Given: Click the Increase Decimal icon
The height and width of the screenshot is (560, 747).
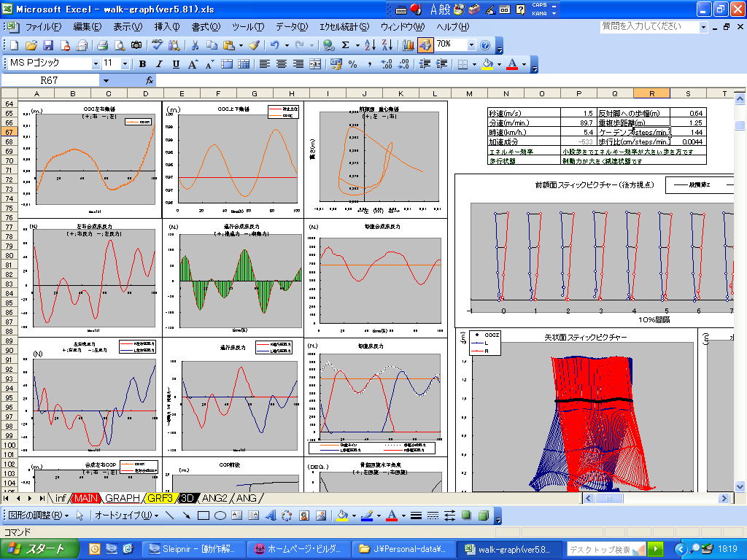Looking at the screenshot, I should [x=387, y=64].
